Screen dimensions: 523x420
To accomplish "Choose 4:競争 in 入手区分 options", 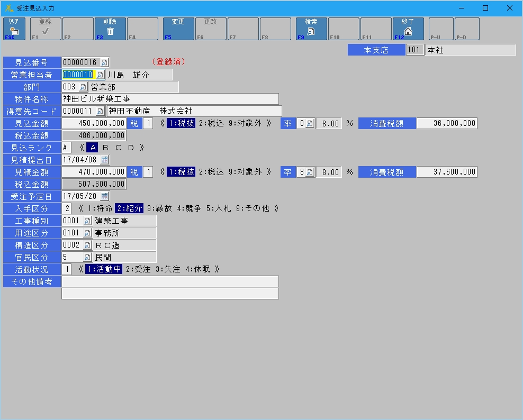I will click(x=191, y=208).
